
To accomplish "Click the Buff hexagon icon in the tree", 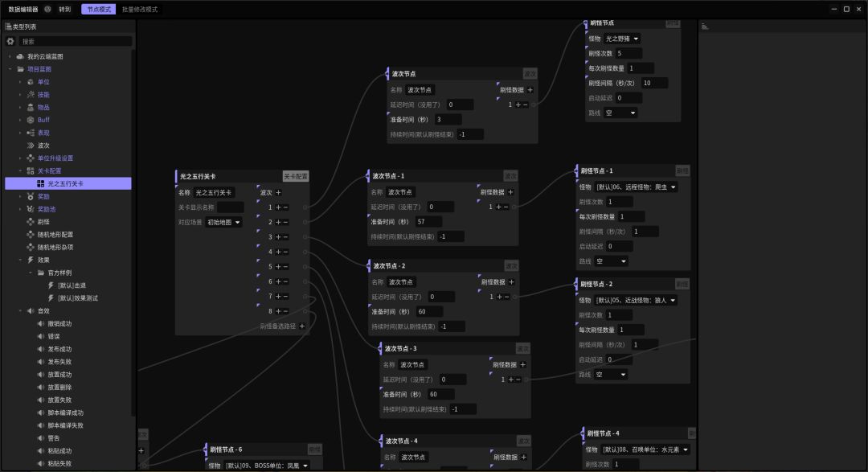I will (x=31, y=120).
